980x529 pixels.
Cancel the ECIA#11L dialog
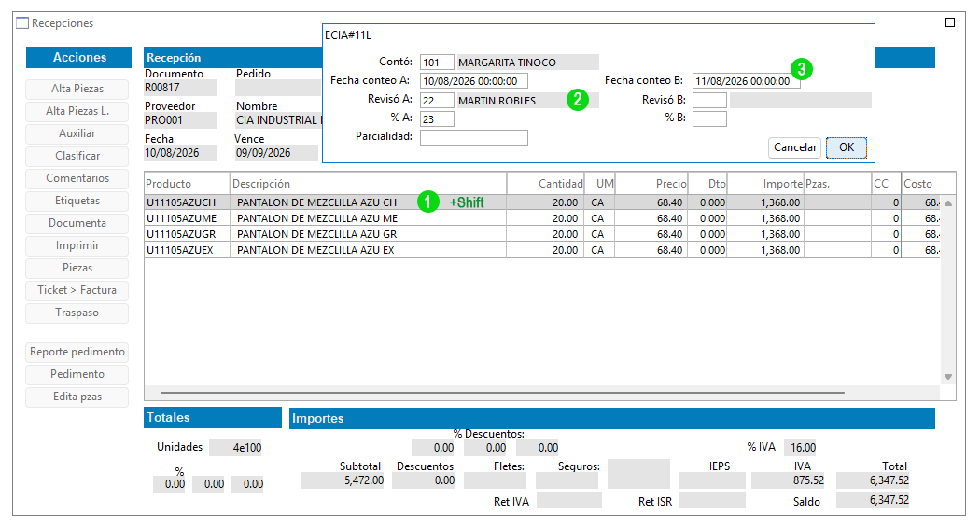click(794, 147)
